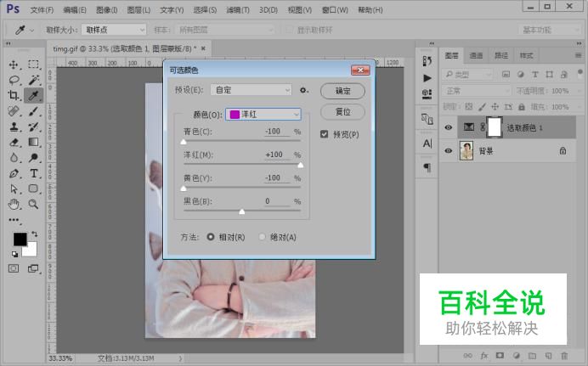
Task: Open the preset gear options icon
Action: tap(303, 90)
